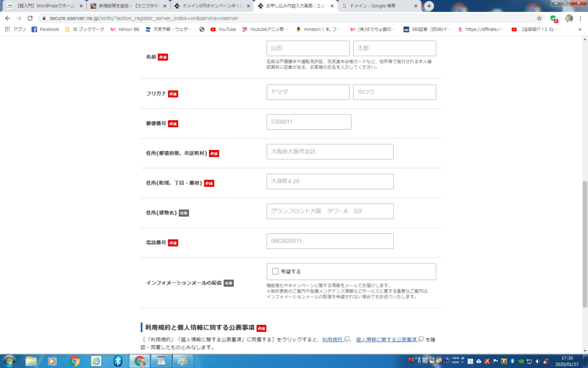Open Internet Explorer from the taskbar
Viewport: 588px width, 368px height.
tap(96, 361)
